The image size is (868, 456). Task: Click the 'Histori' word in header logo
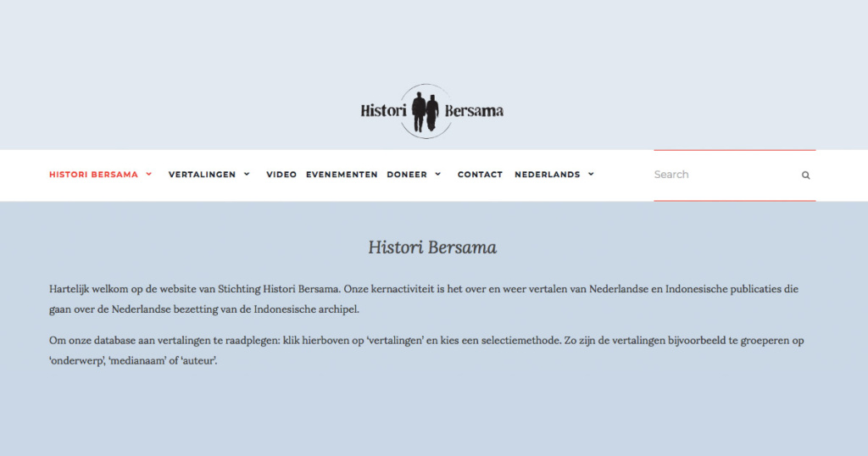pos(384,111)
